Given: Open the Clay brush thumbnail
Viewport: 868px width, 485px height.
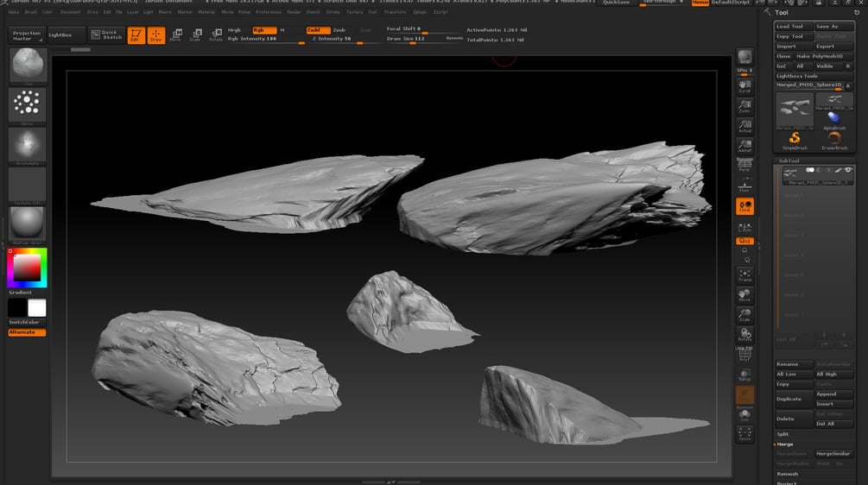Looking at the screenshot, I should coord(27,66).
